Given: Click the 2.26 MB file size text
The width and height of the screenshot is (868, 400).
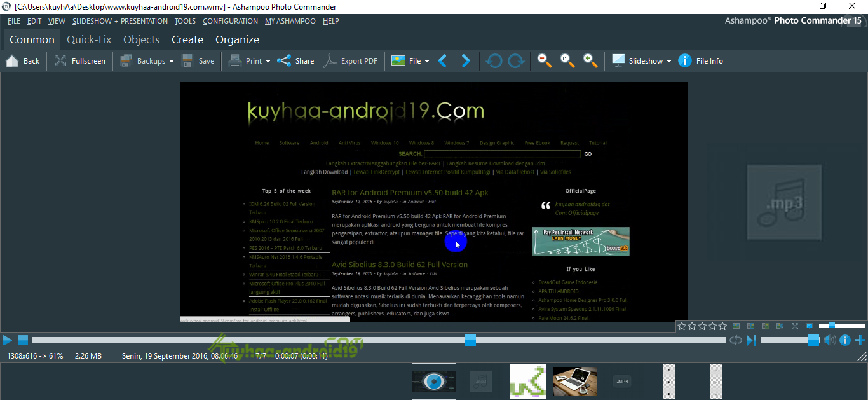Looking at the screenshot, I should (x=88, y=356).
